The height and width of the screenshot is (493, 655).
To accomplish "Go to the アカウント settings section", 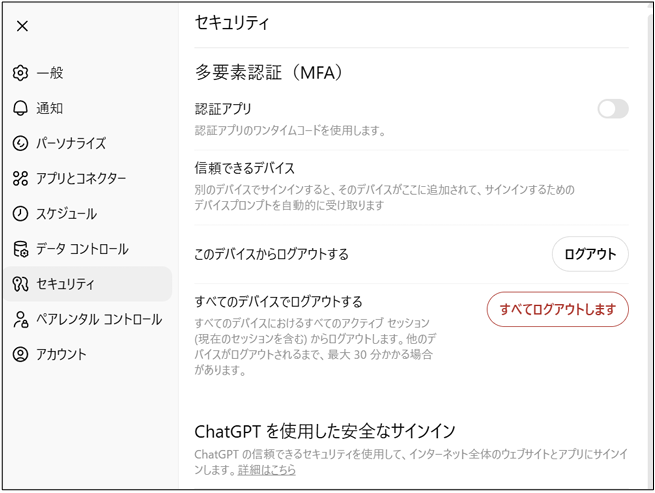I will pos(62,355).
